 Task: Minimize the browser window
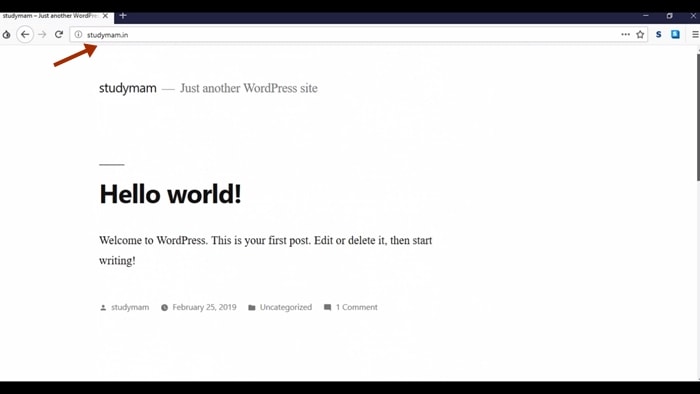click(646, 16)
